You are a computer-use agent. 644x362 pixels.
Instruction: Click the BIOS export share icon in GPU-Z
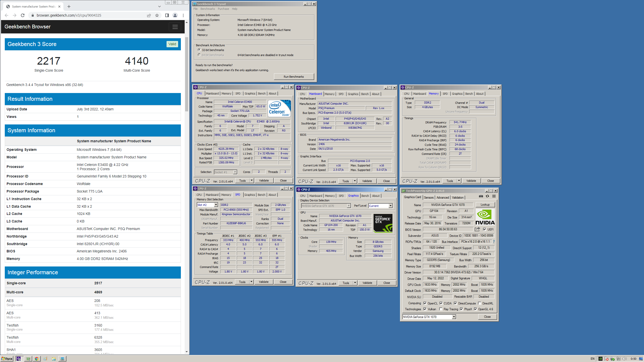[477, 229]
